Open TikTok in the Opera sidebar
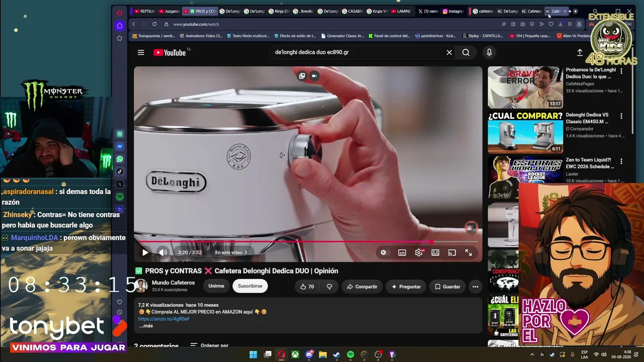 tap(120, 171)
